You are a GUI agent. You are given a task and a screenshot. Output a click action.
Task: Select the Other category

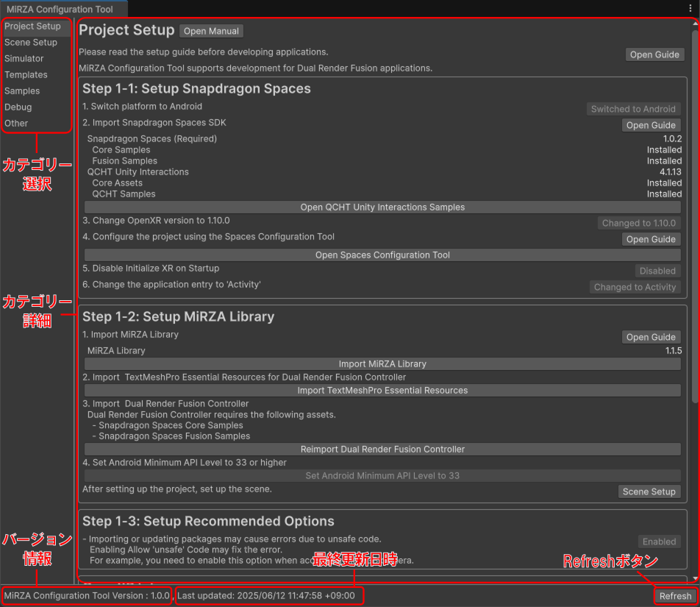pyautogui.click(x=37, y=124)
